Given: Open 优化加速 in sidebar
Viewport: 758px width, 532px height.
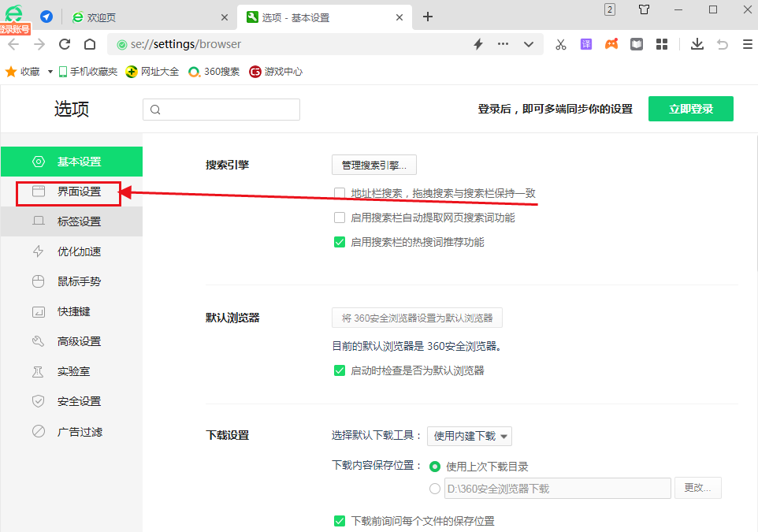Looking at the screenshot, I should pyautogui.click(x=72, y=251).
